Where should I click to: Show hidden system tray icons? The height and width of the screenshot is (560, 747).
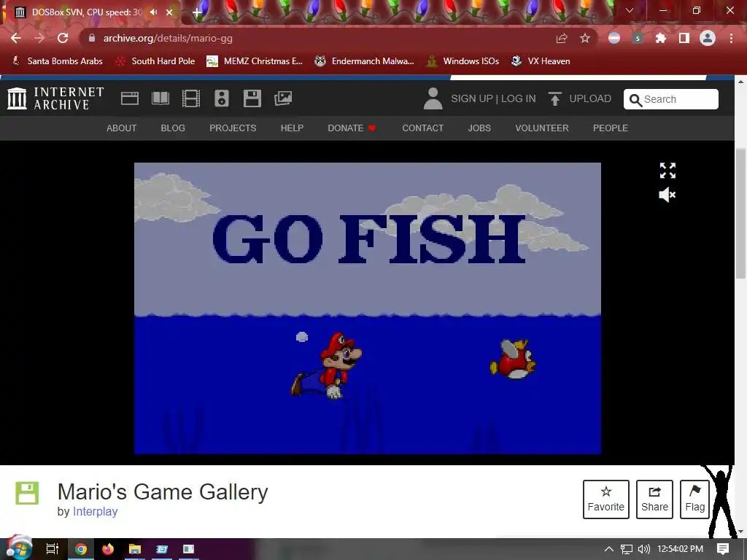coord(609,549)
